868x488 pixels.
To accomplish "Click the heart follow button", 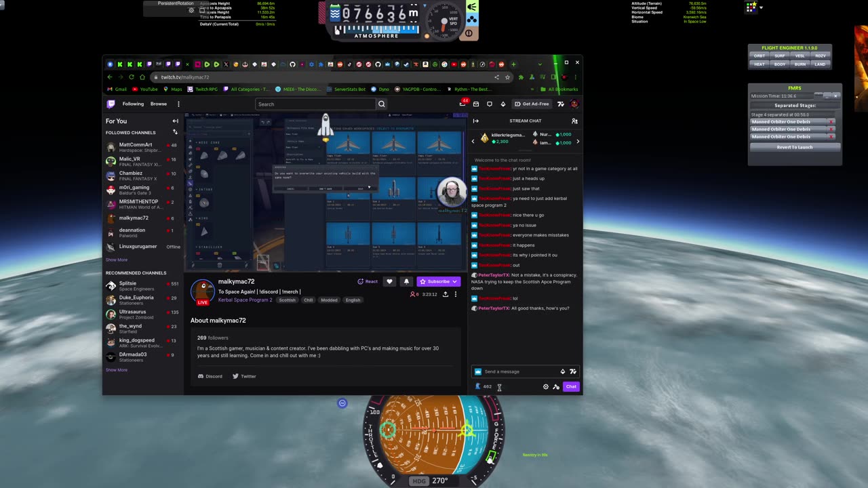I will pyautogui.click(x=389, y=281).
